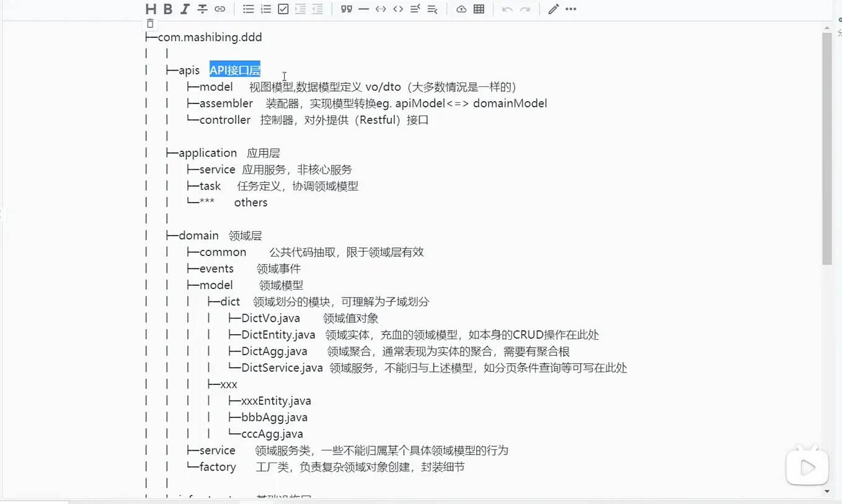Insert a table
The width and height of the screenshot is (842, 504).
(x=479, y=9)
